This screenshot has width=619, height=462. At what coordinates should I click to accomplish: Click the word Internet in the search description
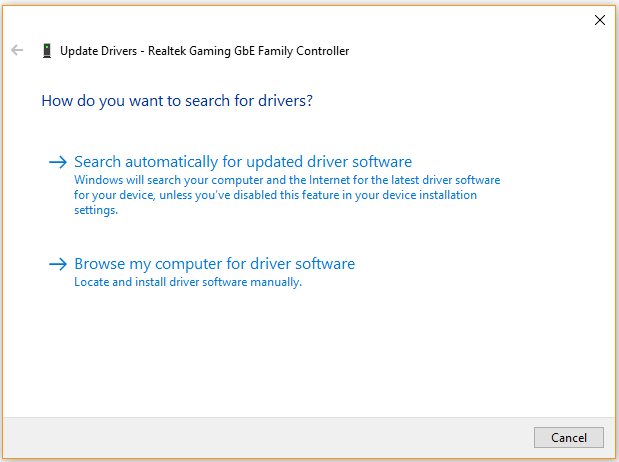tap(329, 180)
